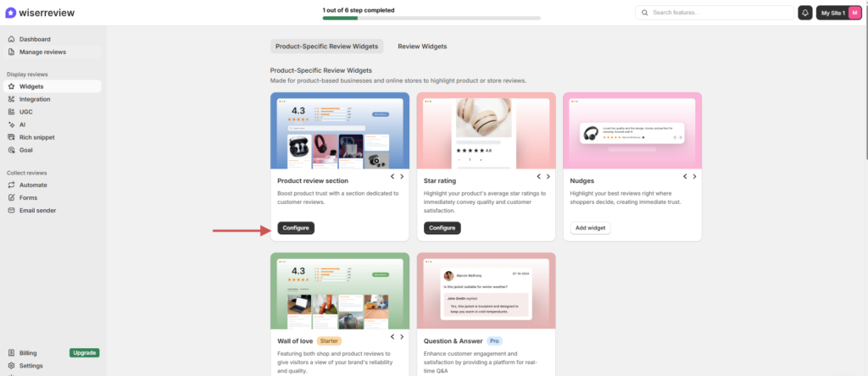Open the Integration sidebar icon

[x=11, y=99]
